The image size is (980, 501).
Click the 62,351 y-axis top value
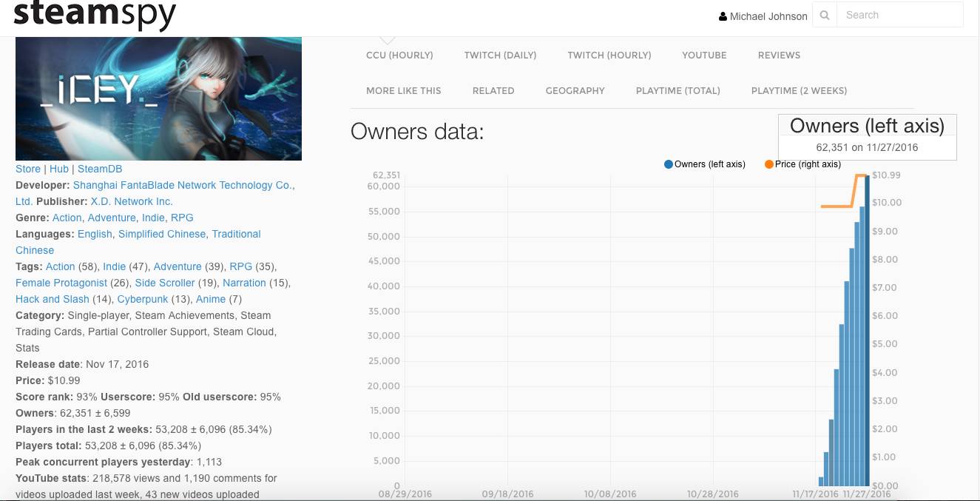(x=386, y=175)
